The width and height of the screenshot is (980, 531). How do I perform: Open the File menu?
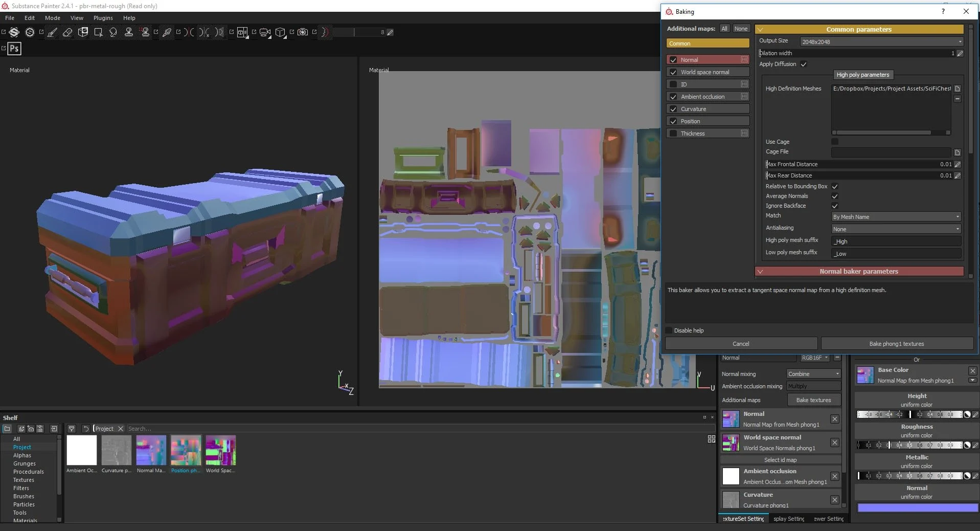(10, 18)
